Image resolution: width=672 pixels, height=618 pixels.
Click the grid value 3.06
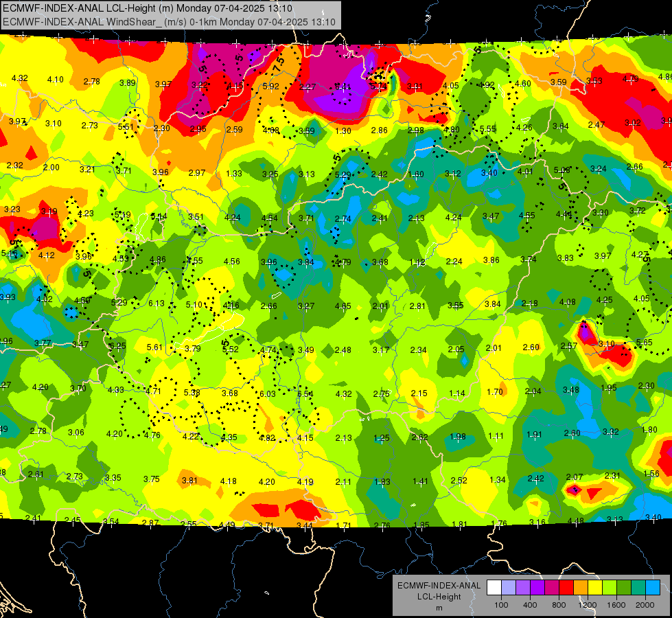(76, 432)
